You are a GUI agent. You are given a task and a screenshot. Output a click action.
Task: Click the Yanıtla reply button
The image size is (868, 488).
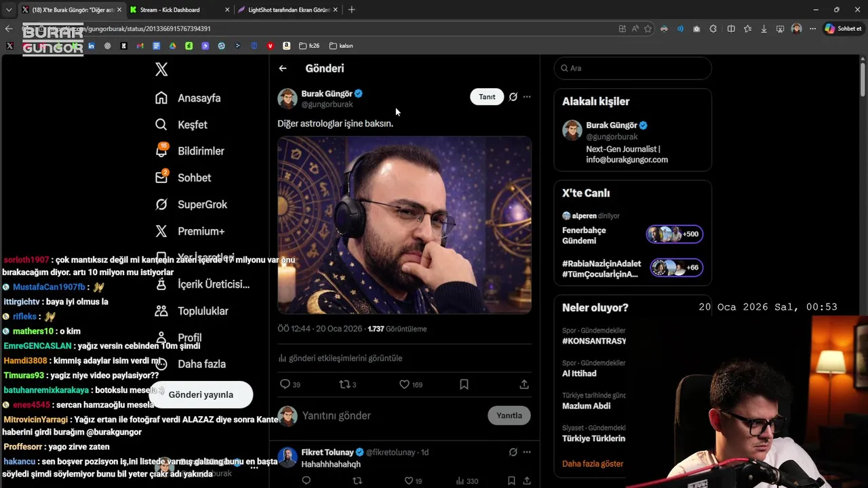509,415
